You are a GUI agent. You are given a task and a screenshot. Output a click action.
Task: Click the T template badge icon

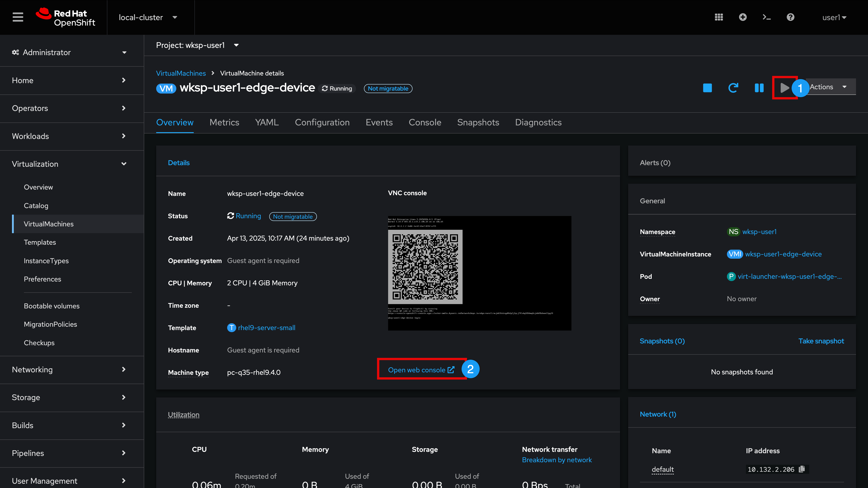231,328
